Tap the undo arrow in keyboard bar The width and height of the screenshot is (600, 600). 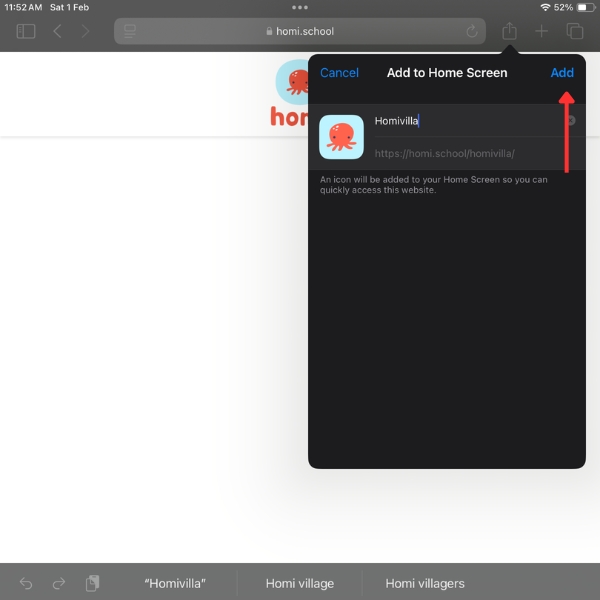tap(26, 584)
